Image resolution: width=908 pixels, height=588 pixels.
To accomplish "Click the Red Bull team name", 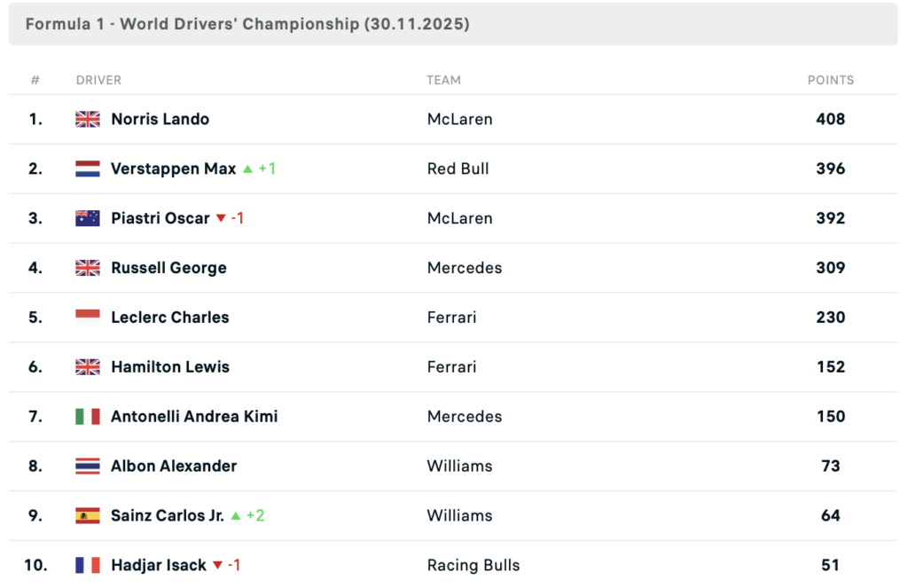I will pos(458,169).
